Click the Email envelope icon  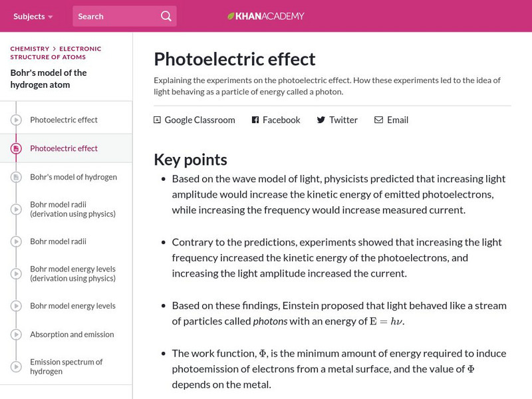tap(378, 120)
